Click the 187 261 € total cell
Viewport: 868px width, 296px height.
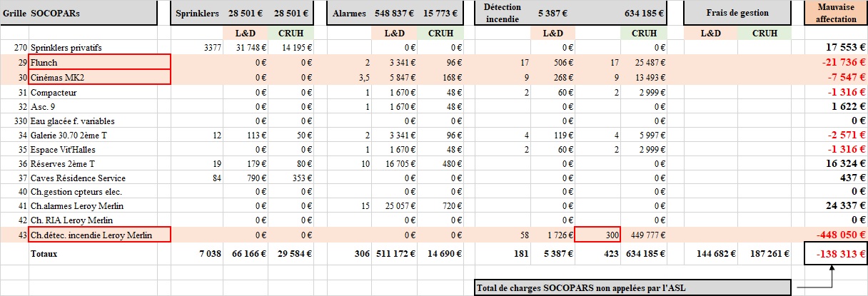(x=764, y=253)
